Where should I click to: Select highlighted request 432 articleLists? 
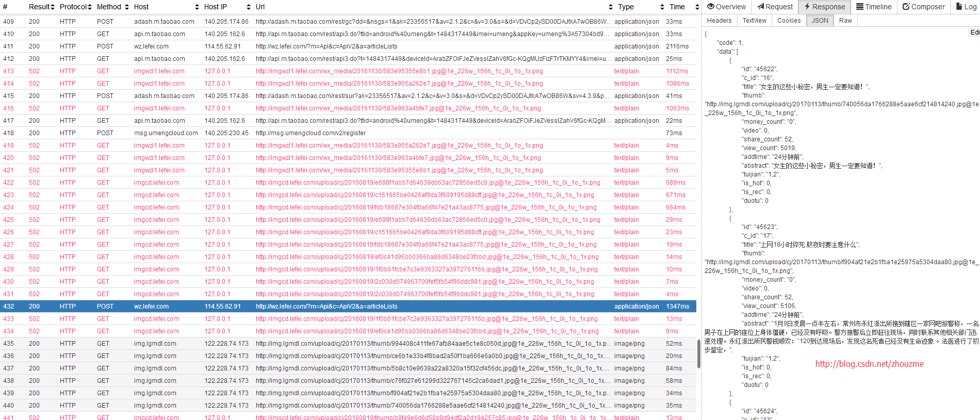[x=348, y=306]
